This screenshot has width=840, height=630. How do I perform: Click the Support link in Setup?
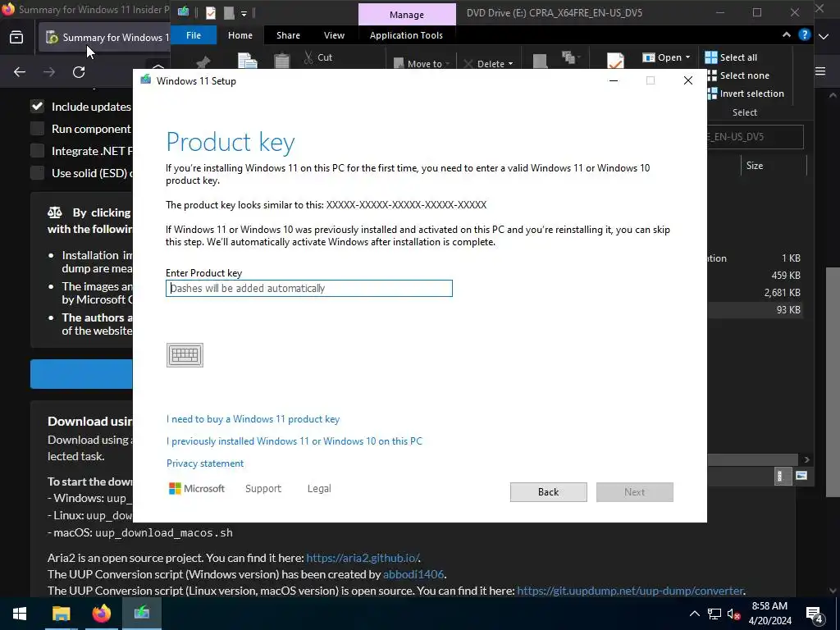[x=263, y=489]
